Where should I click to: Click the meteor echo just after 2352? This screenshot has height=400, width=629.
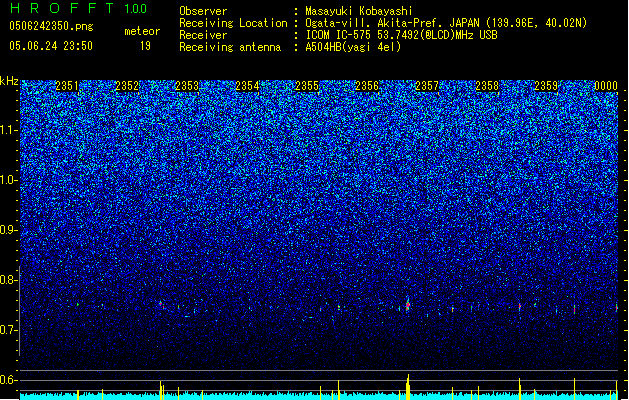pyautogui.click(x=161, y=305)
